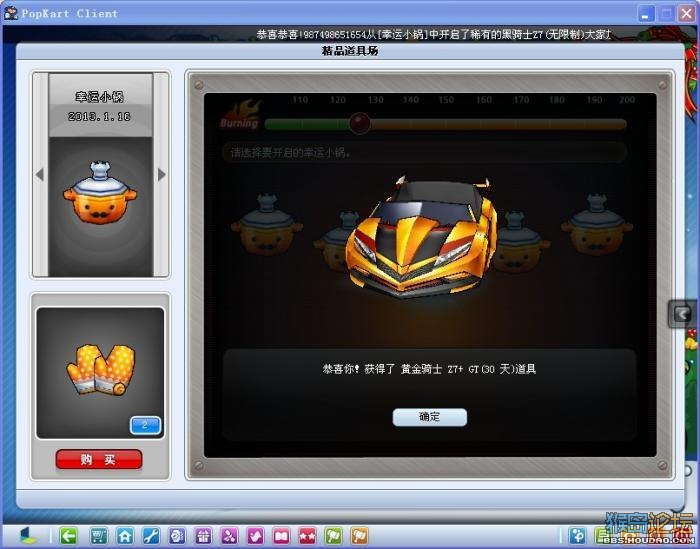Click the PopKart Client window title
The image size is (700, 549).
click(69, 13)
